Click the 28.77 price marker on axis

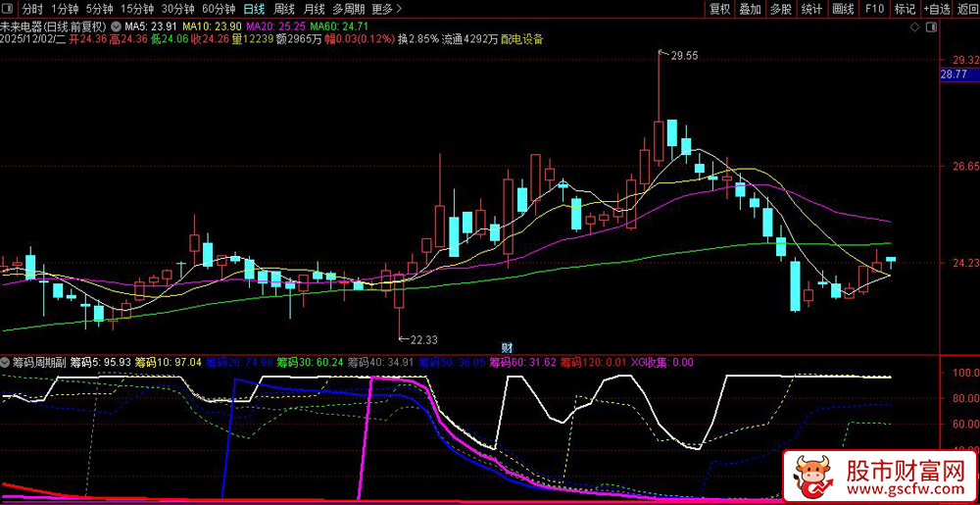[x=954, y=75]
